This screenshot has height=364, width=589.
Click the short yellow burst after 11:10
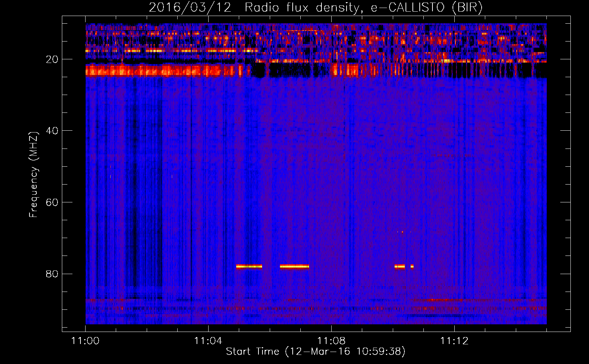(x=400, y=266)
